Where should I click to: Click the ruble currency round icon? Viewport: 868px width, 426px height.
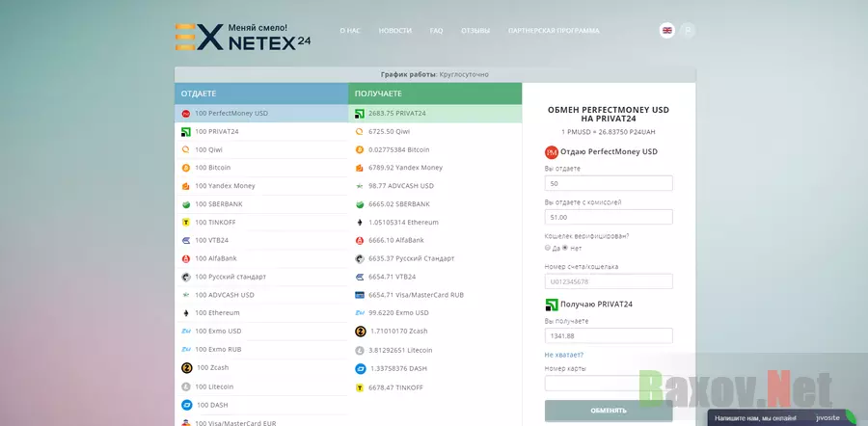pyautogui.click(x=688, y=31)
